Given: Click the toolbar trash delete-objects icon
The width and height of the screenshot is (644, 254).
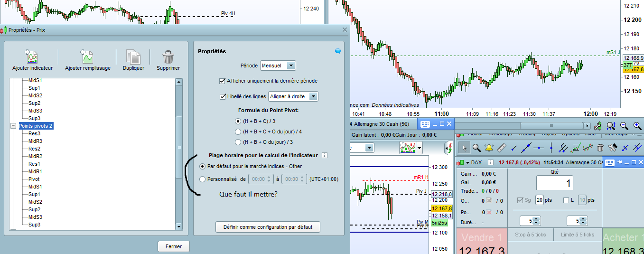Looking at the screenshot, I should (600, 148).
